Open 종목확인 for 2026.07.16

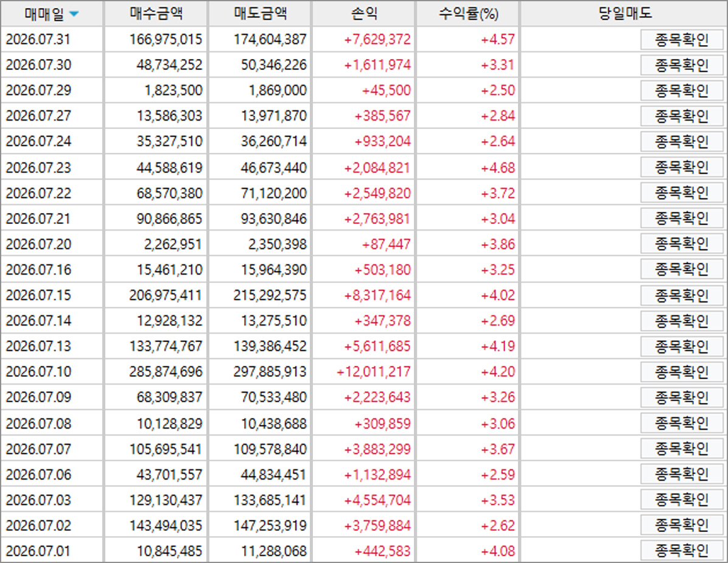(x=682, y=270)
